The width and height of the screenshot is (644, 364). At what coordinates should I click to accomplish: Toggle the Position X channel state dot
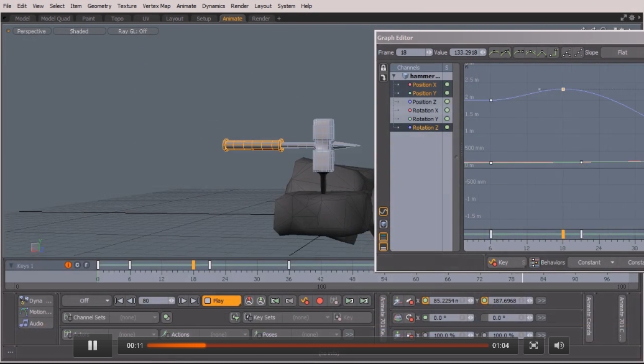447,84
